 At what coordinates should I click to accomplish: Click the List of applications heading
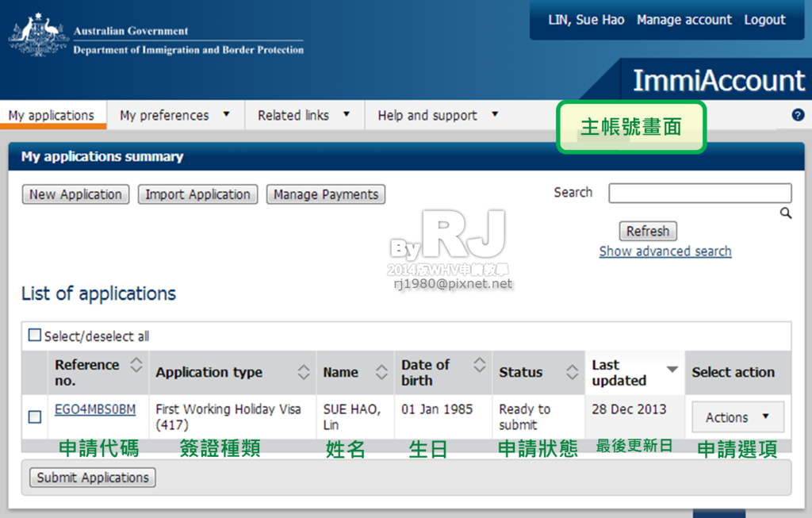click(98, 294)
